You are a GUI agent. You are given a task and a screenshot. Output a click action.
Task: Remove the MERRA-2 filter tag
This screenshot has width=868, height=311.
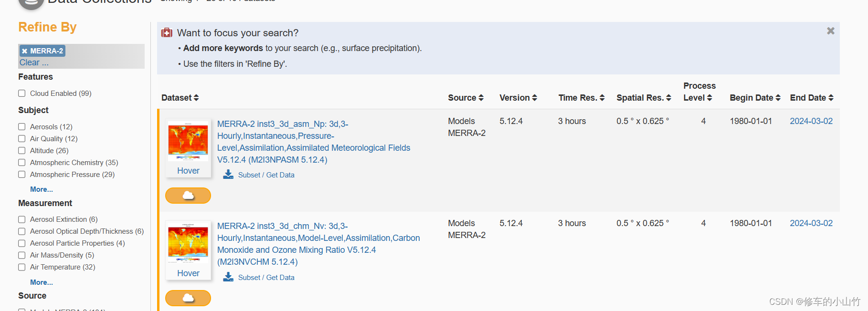25,51
